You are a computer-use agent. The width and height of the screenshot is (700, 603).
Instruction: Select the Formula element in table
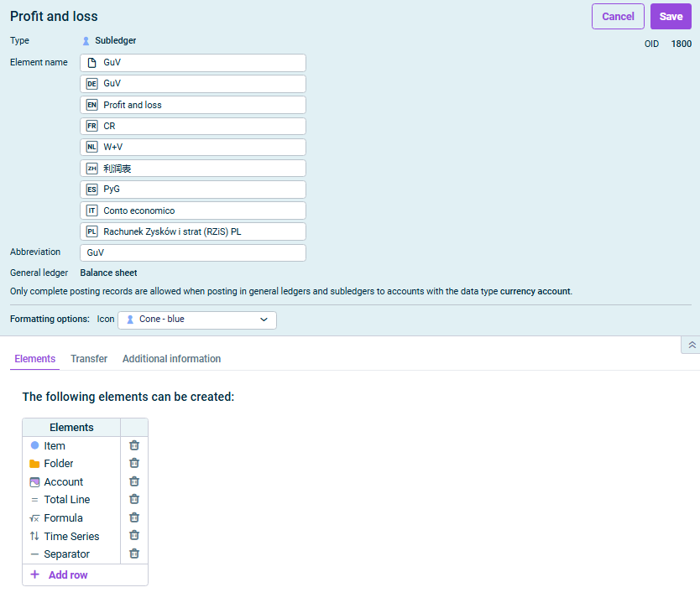[63, 518]
